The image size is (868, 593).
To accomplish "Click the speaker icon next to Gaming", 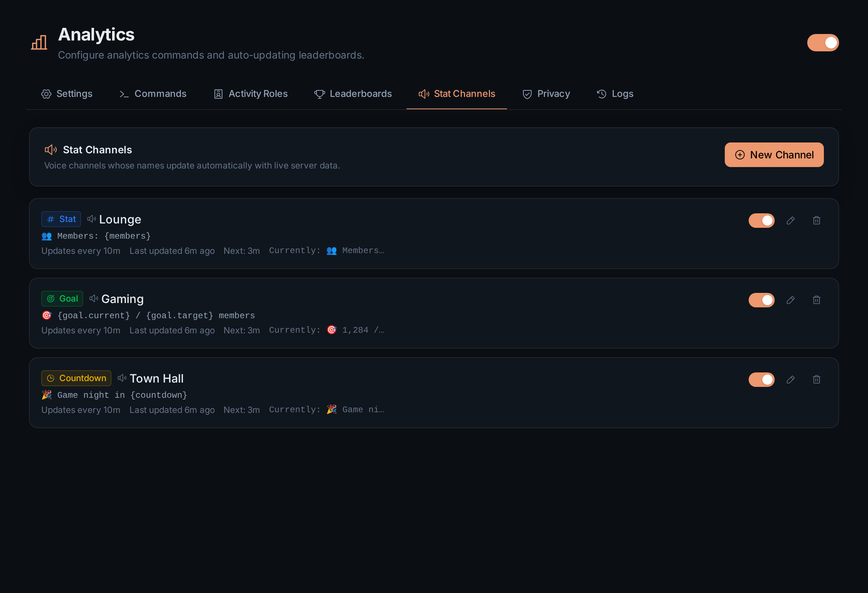I will (94, 298).
